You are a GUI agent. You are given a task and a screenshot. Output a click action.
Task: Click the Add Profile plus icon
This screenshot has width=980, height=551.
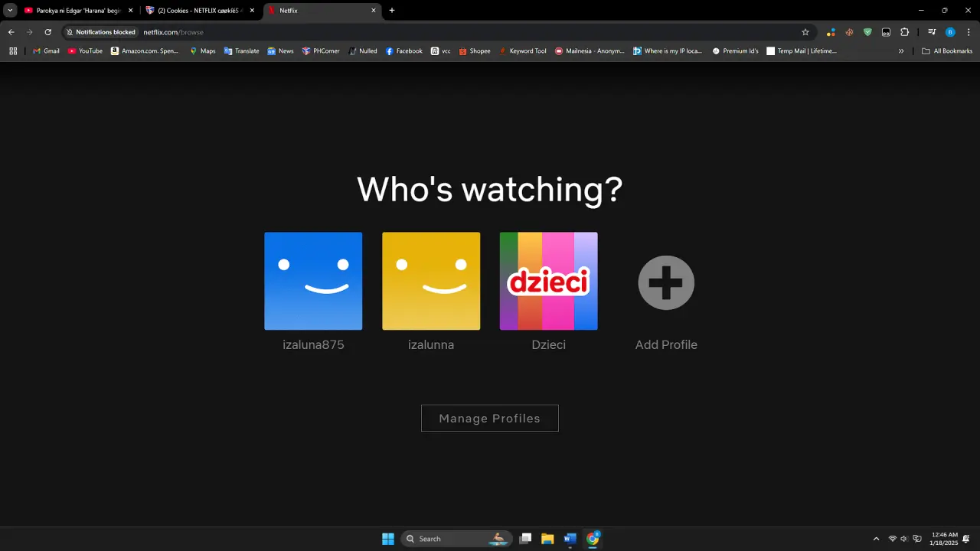tap(666, 282)
